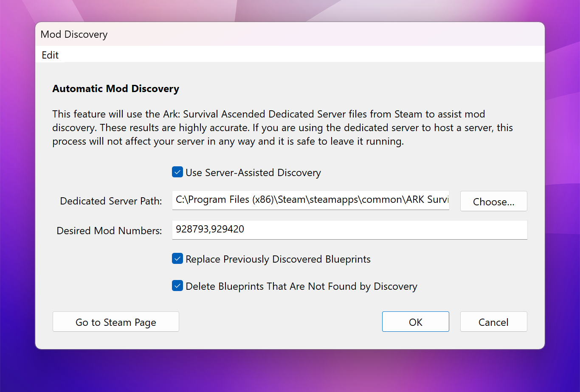580x392 pixels.
Task: Click the Mod Discovery window title bar
Action: pos(255,34)
